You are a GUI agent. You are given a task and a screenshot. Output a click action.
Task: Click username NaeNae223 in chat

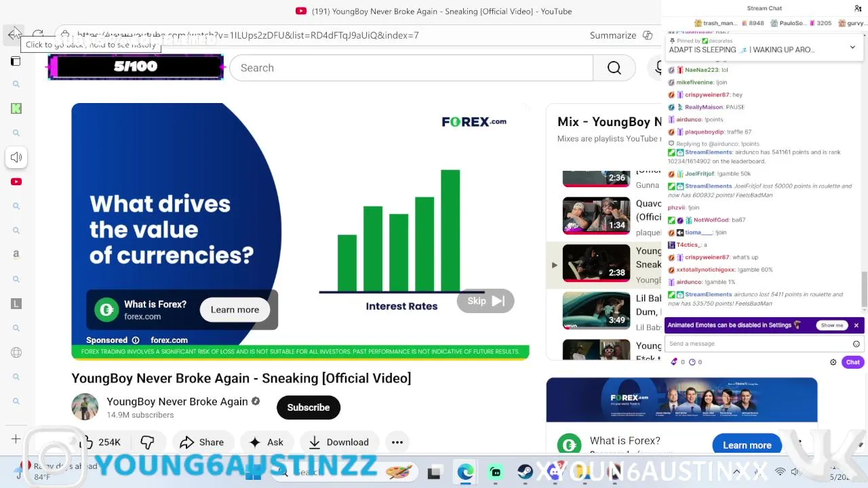tap(701, 70)
